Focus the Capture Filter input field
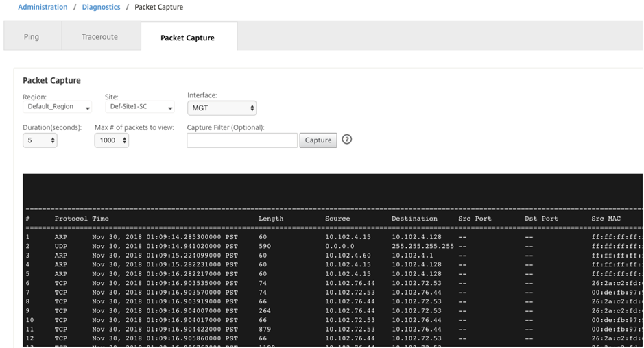Screen dimensions: 644x348 (x=242, y=140)
